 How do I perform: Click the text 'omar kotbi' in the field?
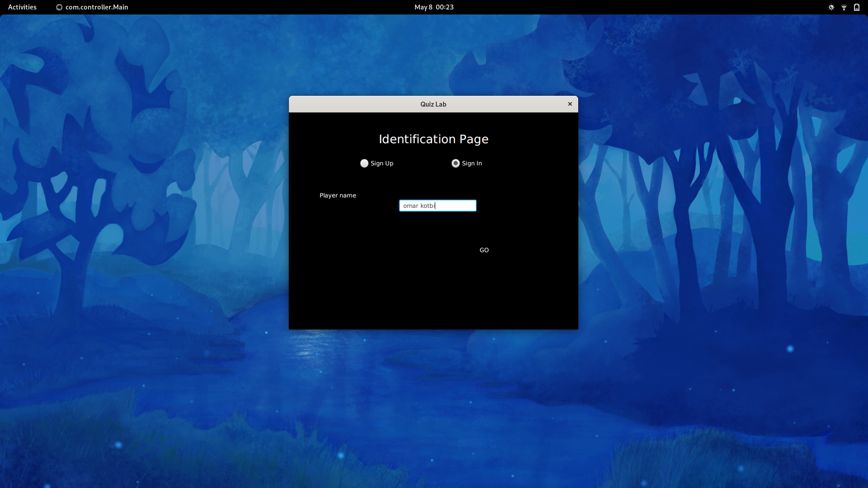(419, 206)
